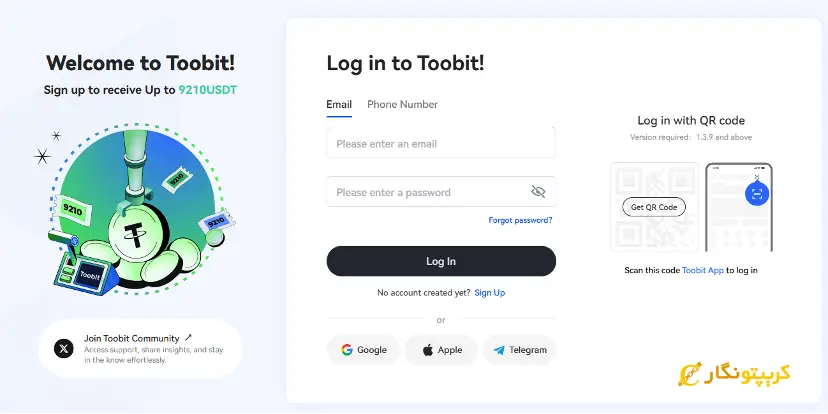The width and height of the screenshot is (828, 414).
Task: Click the Toobit machine screen graphic
Action: [90, 276]
